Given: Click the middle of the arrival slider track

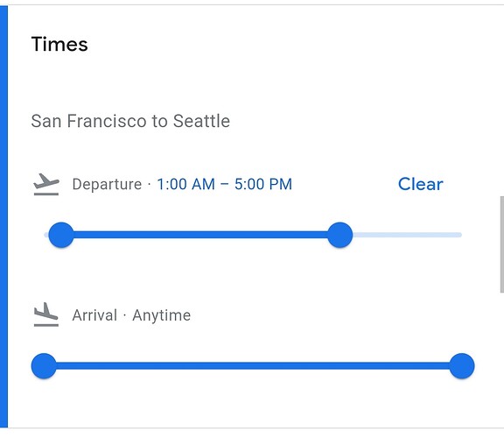Looking at the screenshot, I should tap(253, 366).
